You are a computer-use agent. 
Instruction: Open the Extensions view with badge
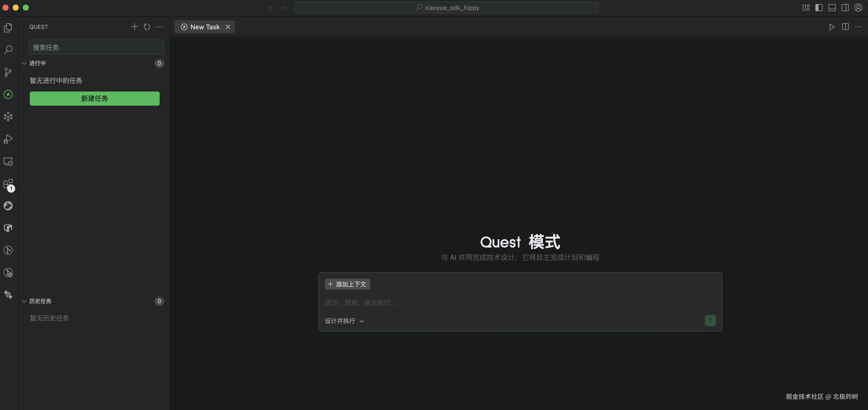pos(8,184)
